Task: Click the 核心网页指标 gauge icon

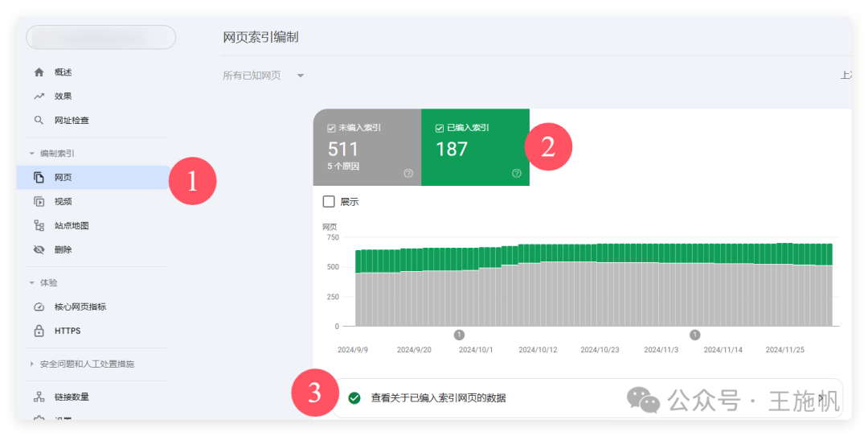Action: click(39, 307)
